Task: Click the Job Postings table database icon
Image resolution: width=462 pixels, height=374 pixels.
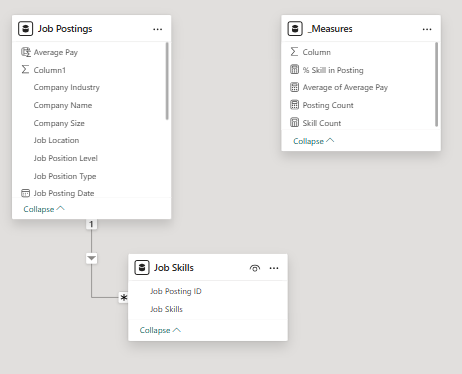Action: [x=26, y=29]
